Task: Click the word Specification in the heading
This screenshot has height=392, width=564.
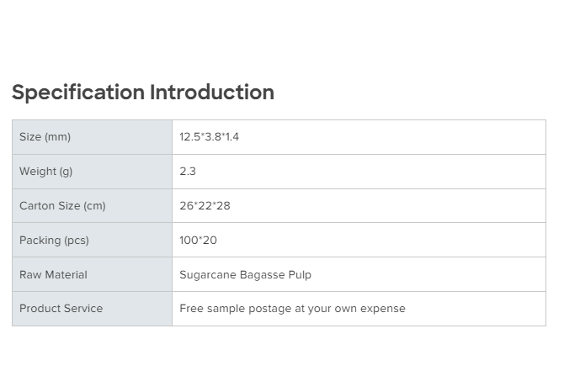Action: (78, 93)
